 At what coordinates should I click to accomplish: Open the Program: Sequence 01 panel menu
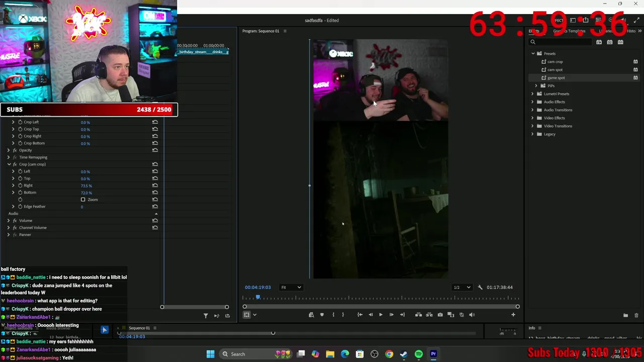point(285,31)
